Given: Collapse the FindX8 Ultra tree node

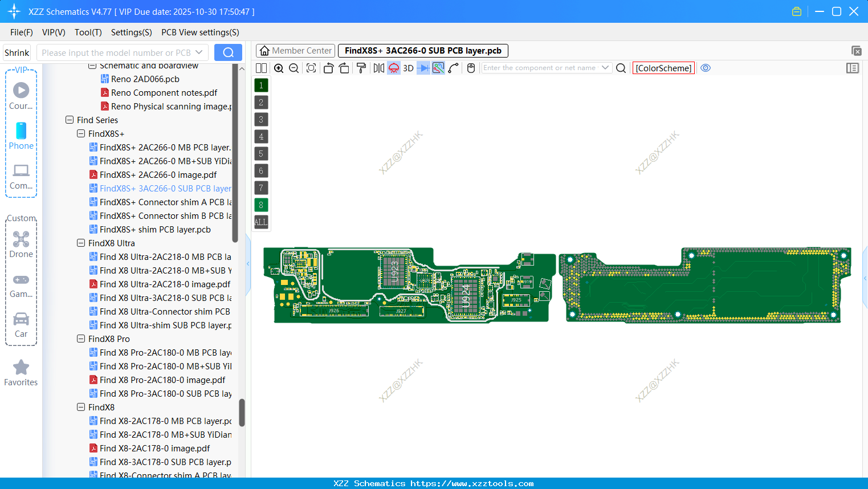Looking at the screenshot, I should pyautogui.click(x=81, y=243).
